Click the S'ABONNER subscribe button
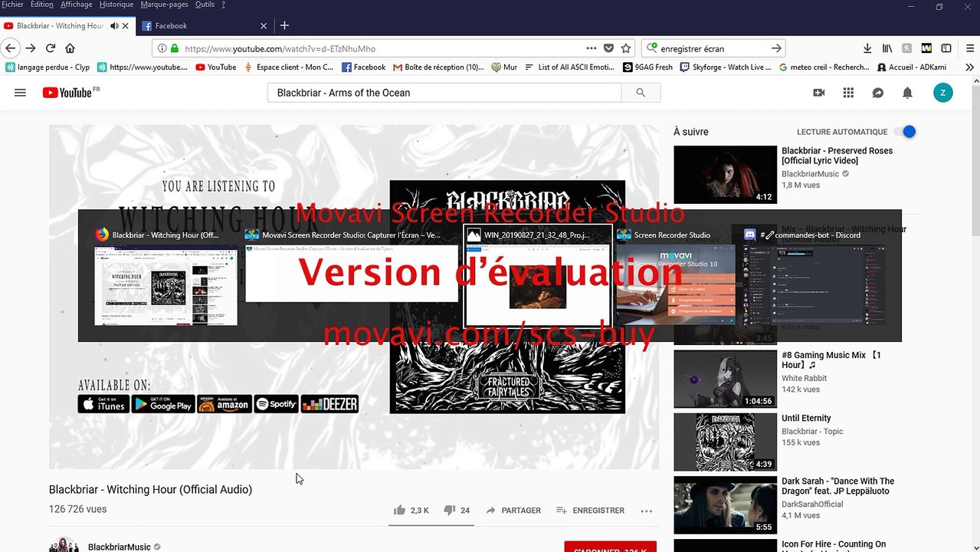The width and height of the screenshot is (980, 552). [611, 547]
